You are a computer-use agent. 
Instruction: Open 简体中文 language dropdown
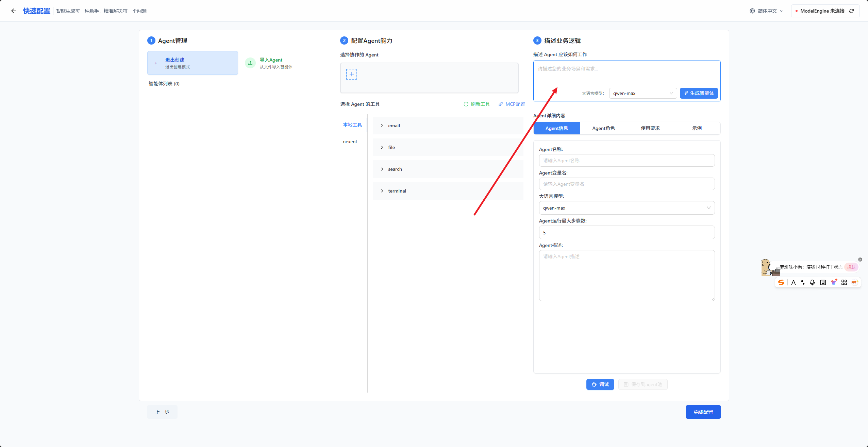pos(767,11)
